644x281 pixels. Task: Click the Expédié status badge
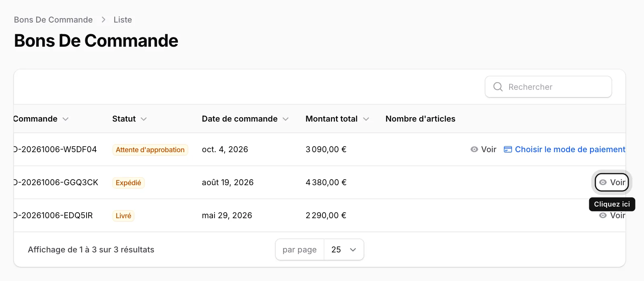point(128,183)
